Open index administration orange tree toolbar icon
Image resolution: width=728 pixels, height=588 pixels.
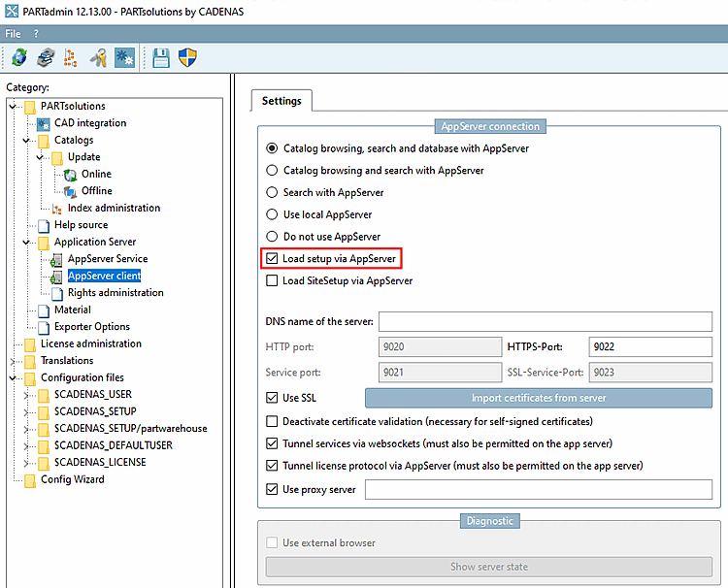[x=70, y=57]
